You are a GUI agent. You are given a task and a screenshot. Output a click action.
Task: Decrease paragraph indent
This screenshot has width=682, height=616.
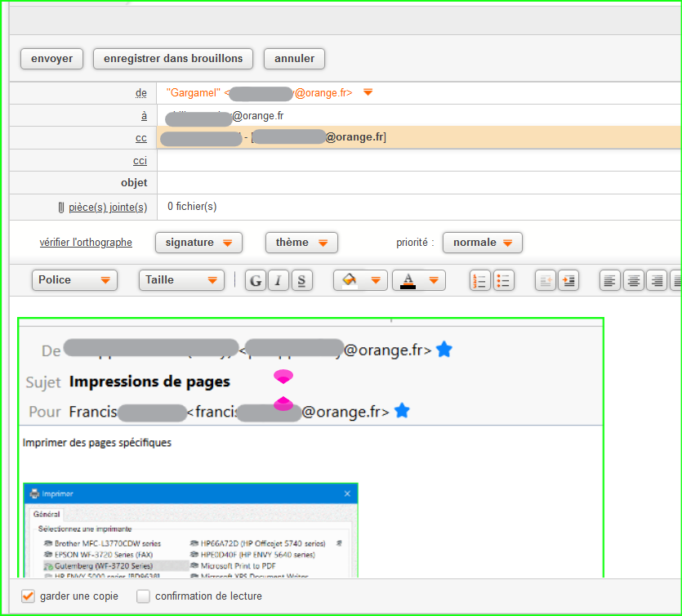[x=545, y=280]
